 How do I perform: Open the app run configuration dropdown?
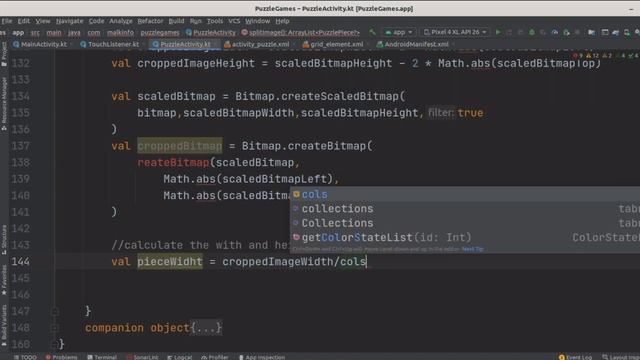(x=399, y=32)
